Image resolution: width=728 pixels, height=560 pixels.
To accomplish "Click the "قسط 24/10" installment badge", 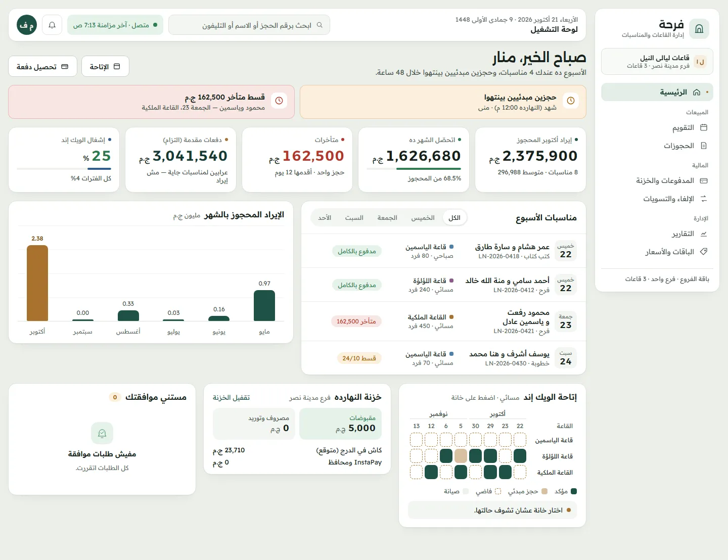I will pos(359,358).
